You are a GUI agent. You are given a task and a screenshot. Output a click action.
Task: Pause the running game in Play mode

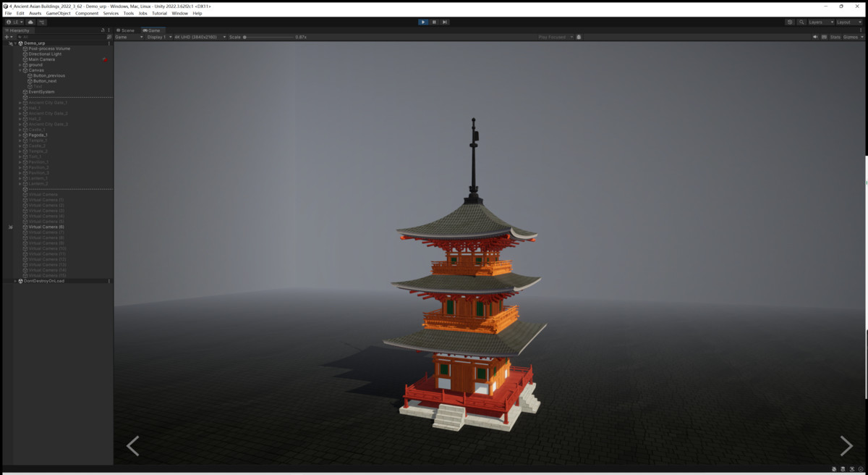point(433,22)
